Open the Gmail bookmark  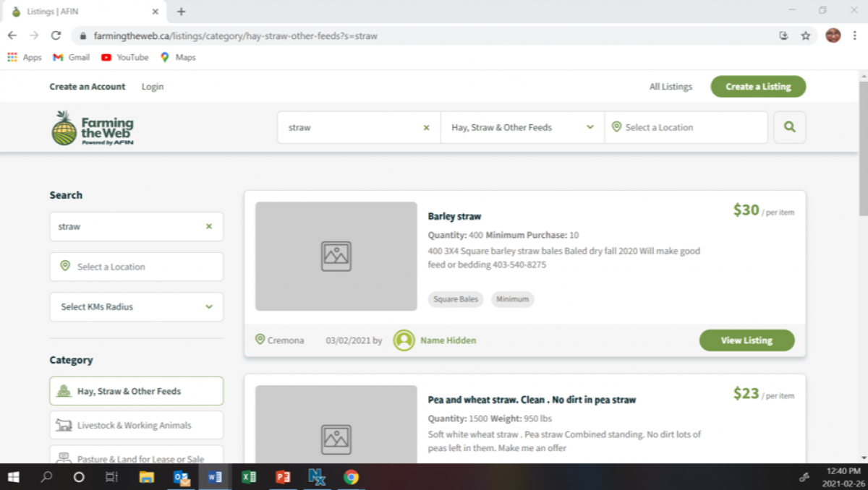[71, 57]
